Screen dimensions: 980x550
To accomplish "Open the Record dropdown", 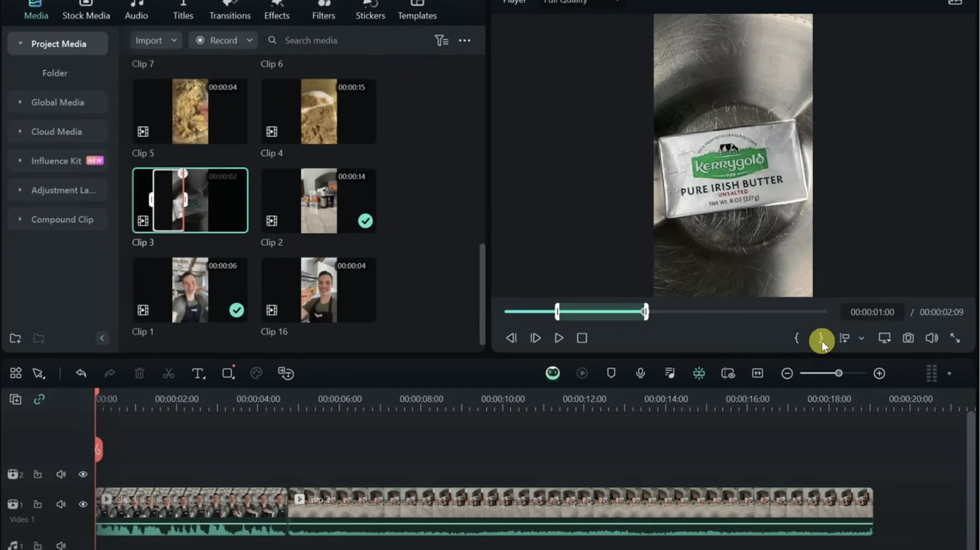I will pyautogui.click(x=224, y=40).
